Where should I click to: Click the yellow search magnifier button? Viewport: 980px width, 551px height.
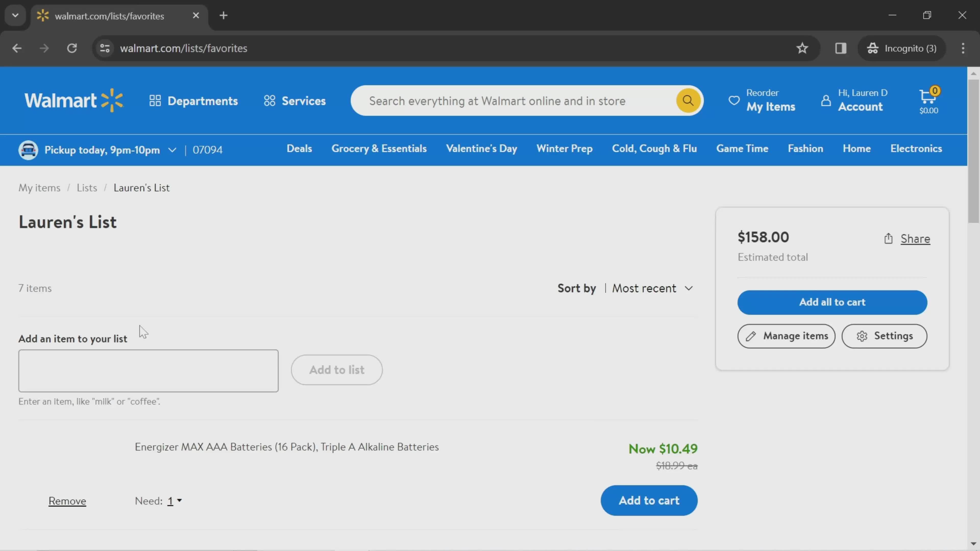tap(688, 101)
